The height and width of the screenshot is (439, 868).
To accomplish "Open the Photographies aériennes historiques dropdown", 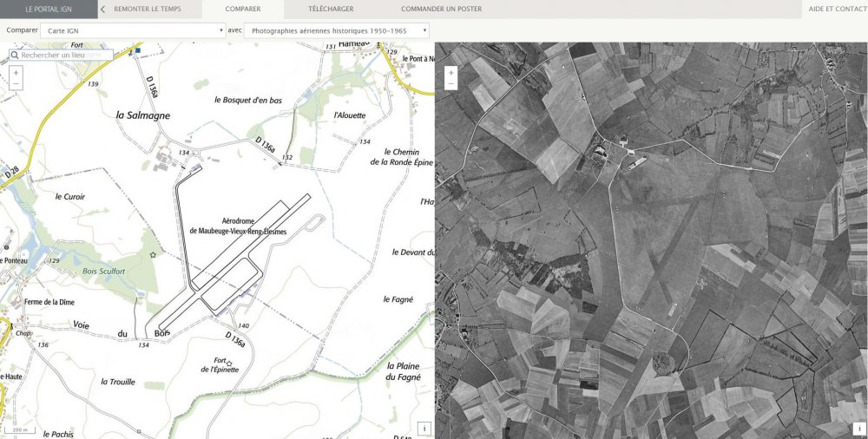I will coord(337,30).
